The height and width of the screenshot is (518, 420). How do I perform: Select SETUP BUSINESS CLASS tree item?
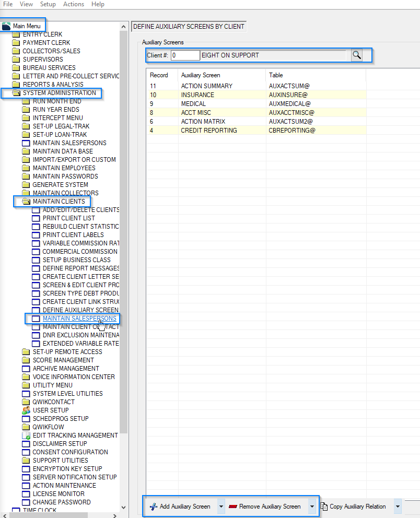pos(77,260)
